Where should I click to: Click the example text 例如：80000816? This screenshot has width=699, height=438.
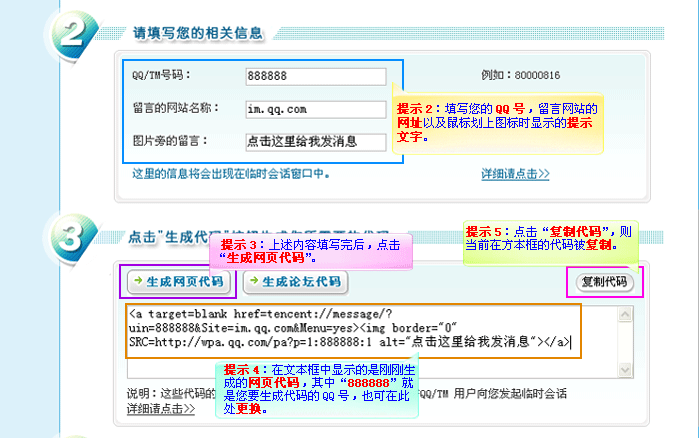coord(520,76)
